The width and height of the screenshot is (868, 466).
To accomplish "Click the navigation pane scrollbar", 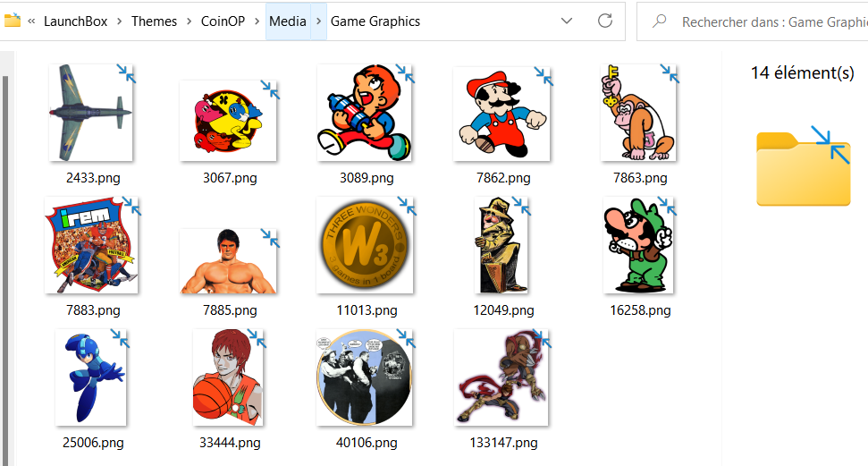I will click(x=5, y=270).
